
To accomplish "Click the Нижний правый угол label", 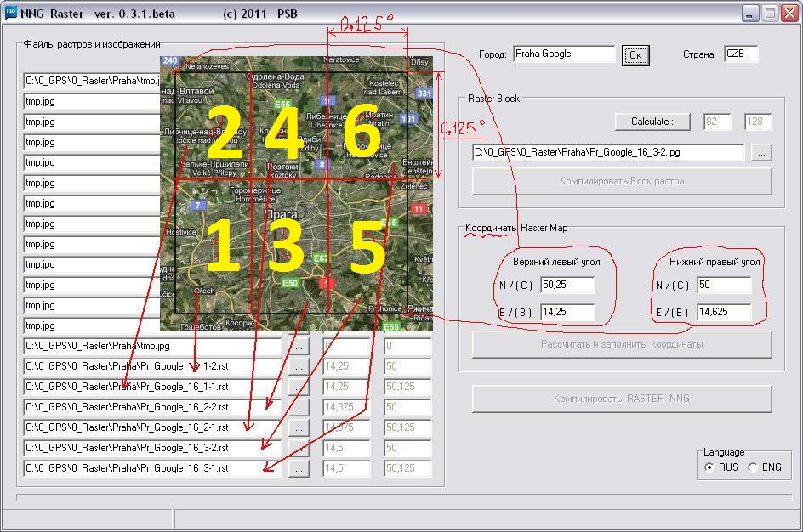I will pyautogui.click(x=715, y=262).
